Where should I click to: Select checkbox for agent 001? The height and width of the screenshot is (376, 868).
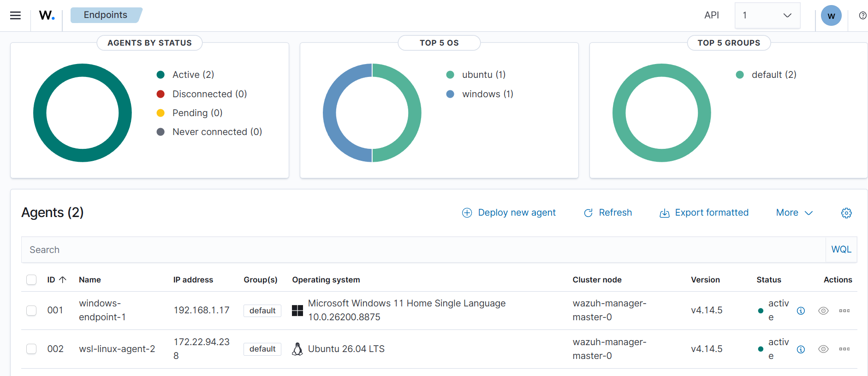point(31,311)
